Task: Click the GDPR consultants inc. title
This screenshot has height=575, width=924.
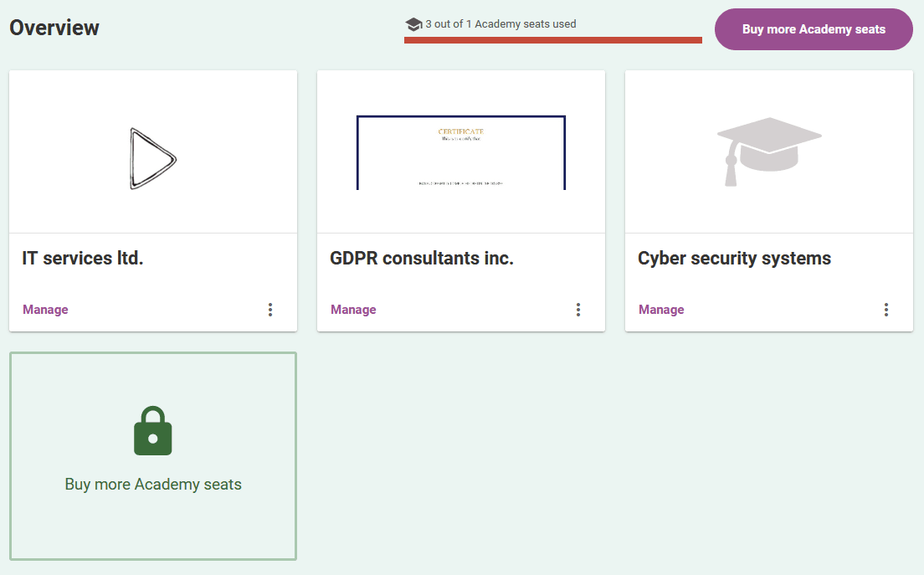Action: click(422, 259)
